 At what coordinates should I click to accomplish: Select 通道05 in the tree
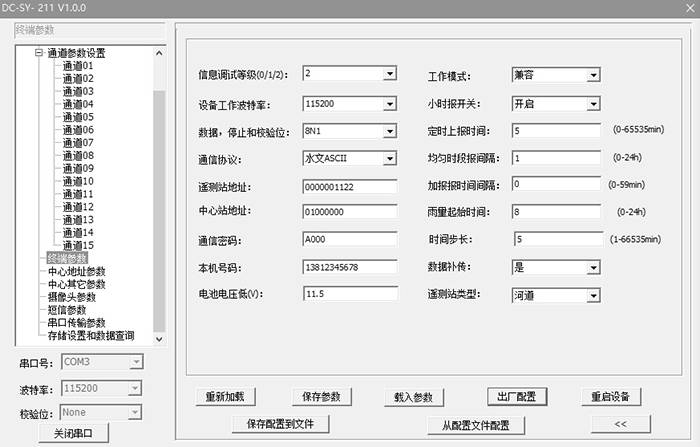tap(78, 117)
